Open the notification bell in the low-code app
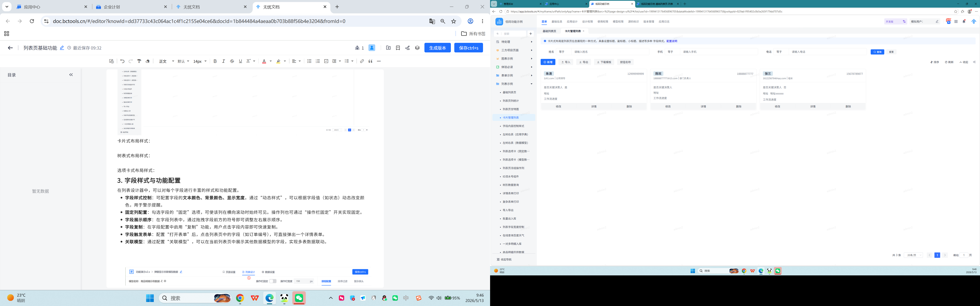Image resolution: width=980 pixels, height=306 pixels. pyautogui.click(x=964, y=21)
